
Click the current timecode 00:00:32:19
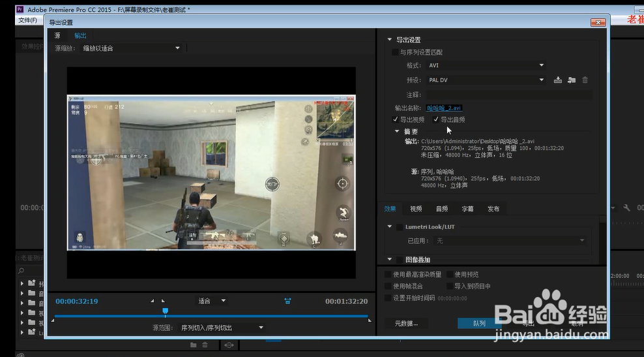(77, 301)
